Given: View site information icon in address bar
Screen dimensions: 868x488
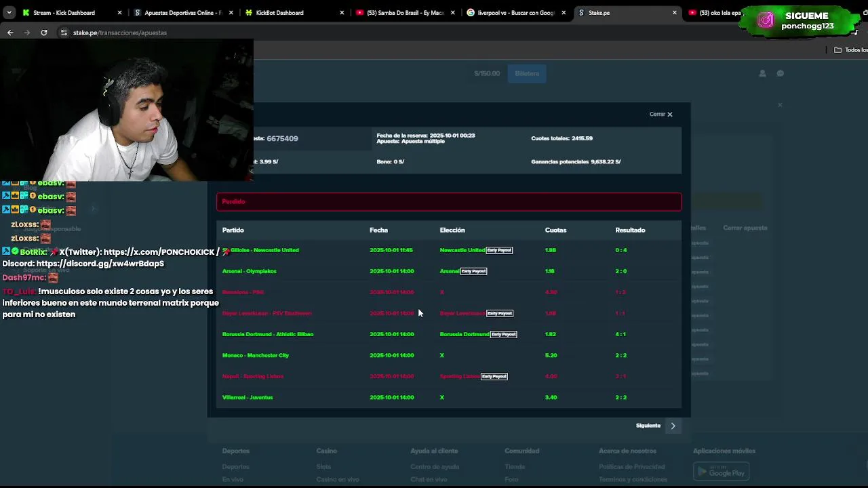Looking at the screenshot, I should click(64, 33).
